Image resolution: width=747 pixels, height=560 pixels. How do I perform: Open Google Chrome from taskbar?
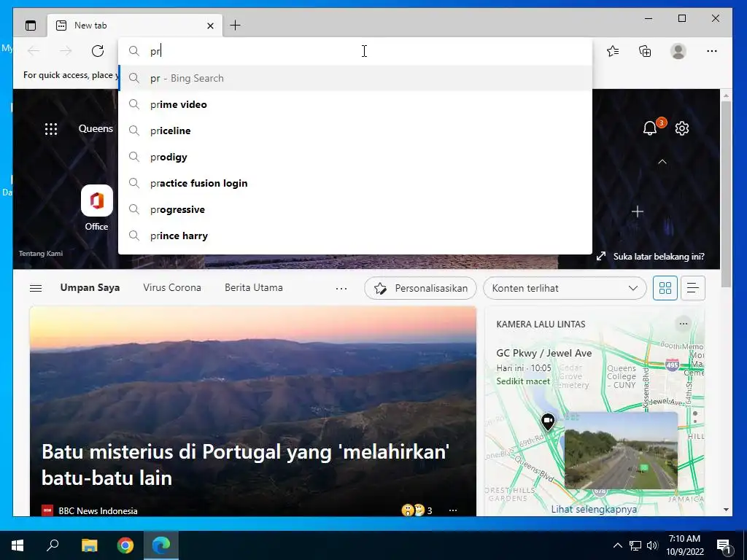point(125,545)
